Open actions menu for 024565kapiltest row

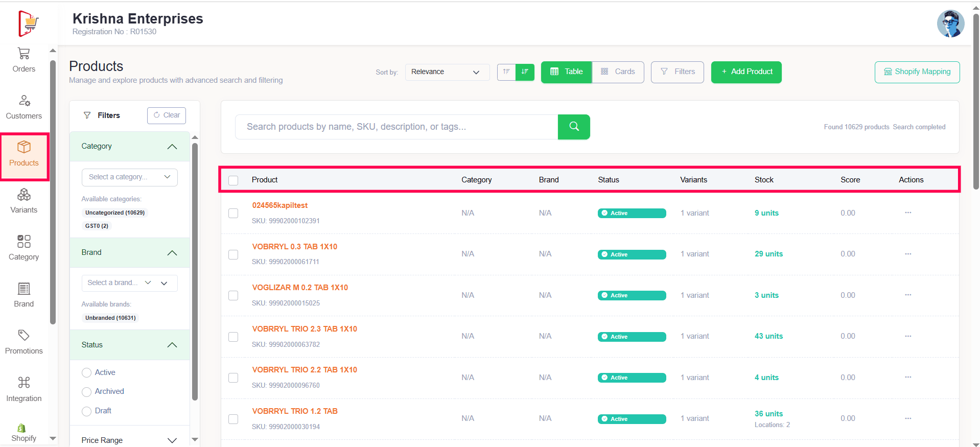(908, 213)
